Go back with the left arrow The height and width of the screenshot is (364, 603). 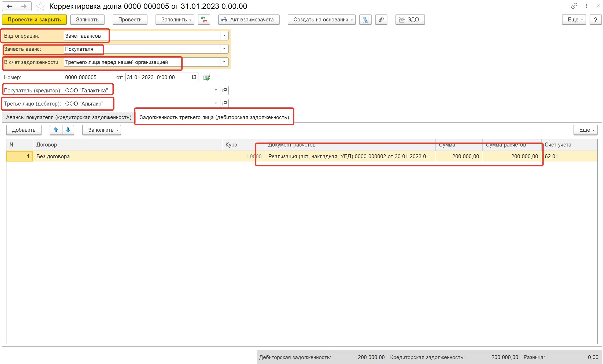coord(9,6)
